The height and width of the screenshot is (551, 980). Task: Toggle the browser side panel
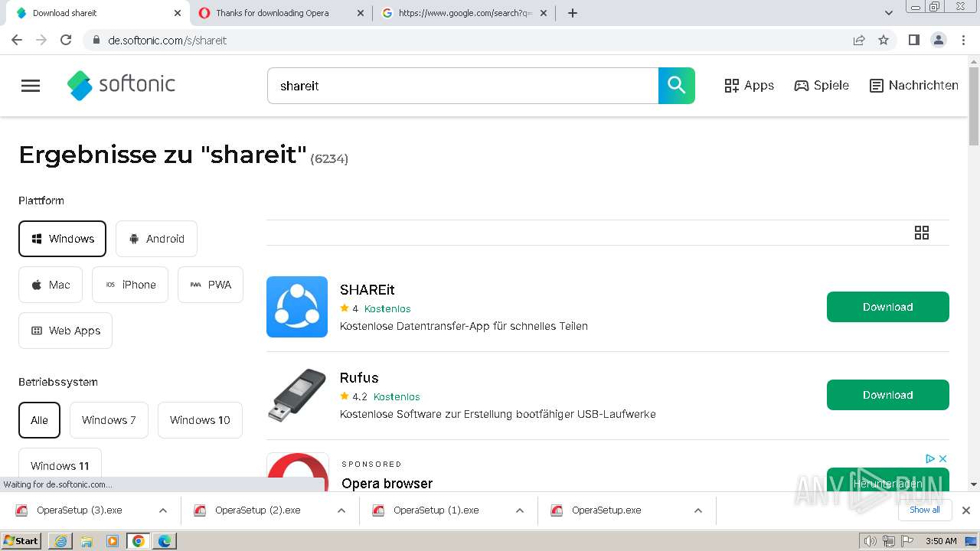coord(913,40)
